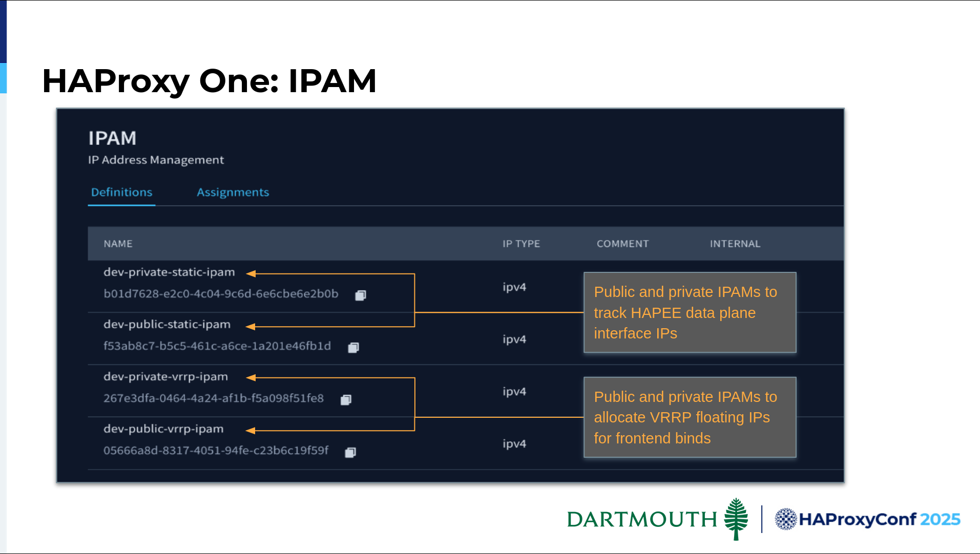Copy the dev-public-static-ipam UUID
This screenshot has width=980, height=554.
pyautogui.click(x=353, y=348)
